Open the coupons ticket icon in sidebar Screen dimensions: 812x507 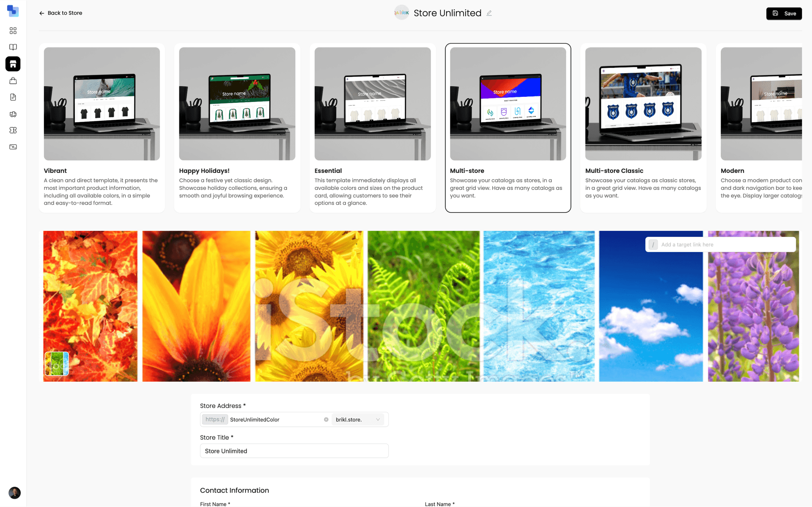[13, 130]
